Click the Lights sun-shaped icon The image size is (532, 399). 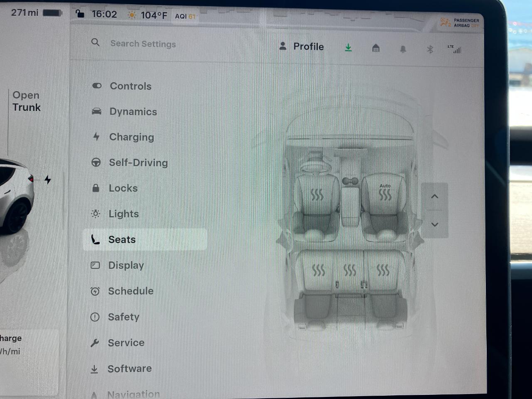click(96, 214)
